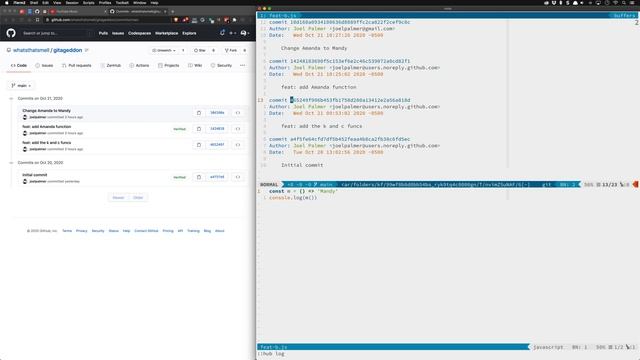Image resolution: width=640 pixels, height=360 pixels.
Task: Click Verified badge on 'Initial commit'
Action: pos(180,177)
